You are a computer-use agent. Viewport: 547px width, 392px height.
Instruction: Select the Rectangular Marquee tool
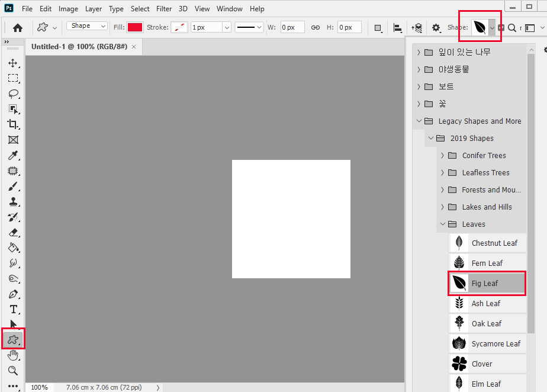[13, 78]
